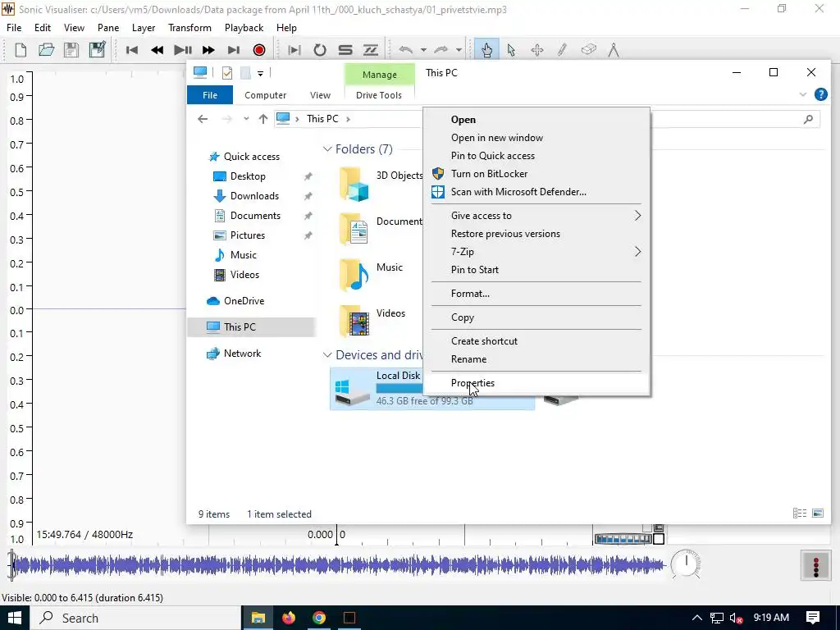Image resolution: width=840 pixels, height=630 pixels.
Task: Open Firefox from the taskbar
Action: [289, 618]
